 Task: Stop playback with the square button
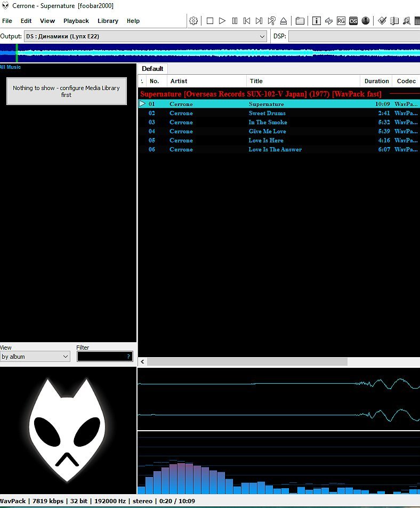210,21
